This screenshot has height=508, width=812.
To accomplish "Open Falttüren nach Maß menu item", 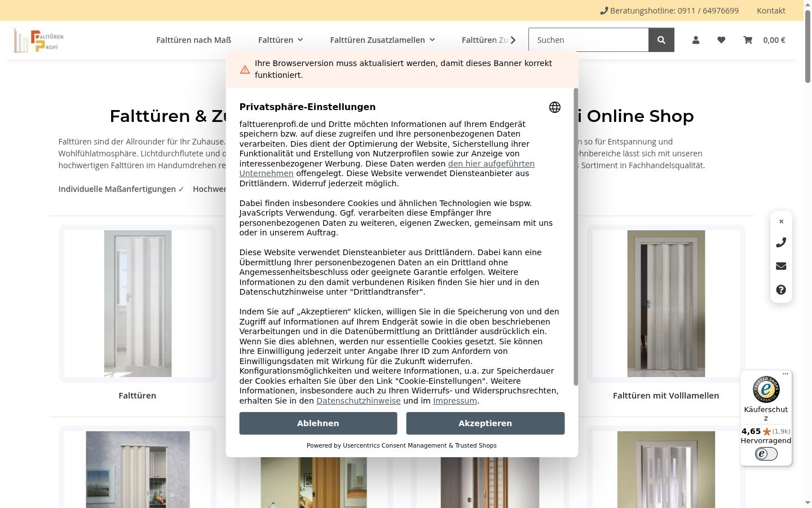I will coord(193,40).
